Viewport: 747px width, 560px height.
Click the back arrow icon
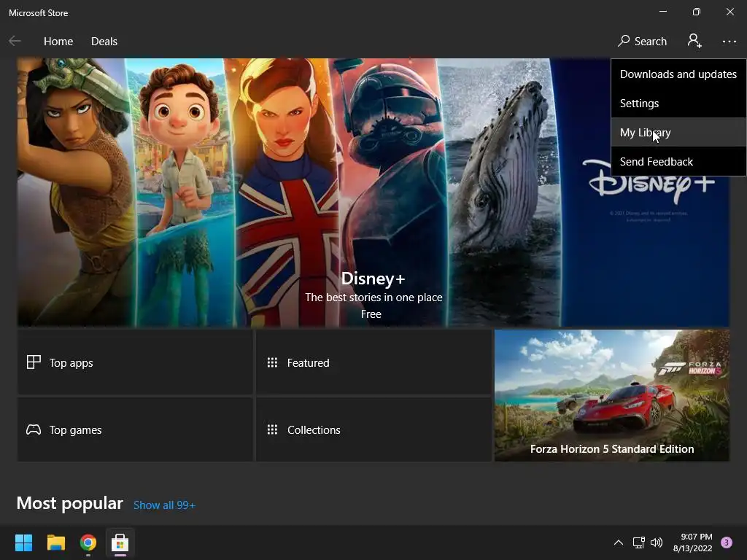pos(15,42)
